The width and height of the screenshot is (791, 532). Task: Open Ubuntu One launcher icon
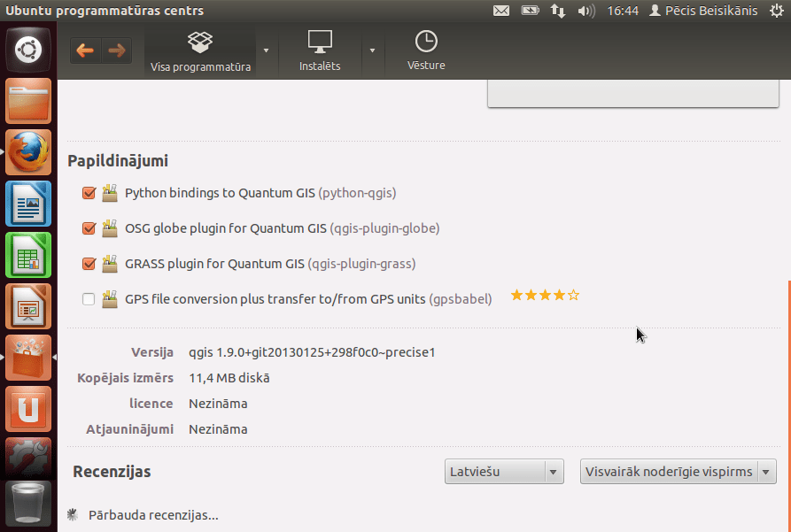28,409
